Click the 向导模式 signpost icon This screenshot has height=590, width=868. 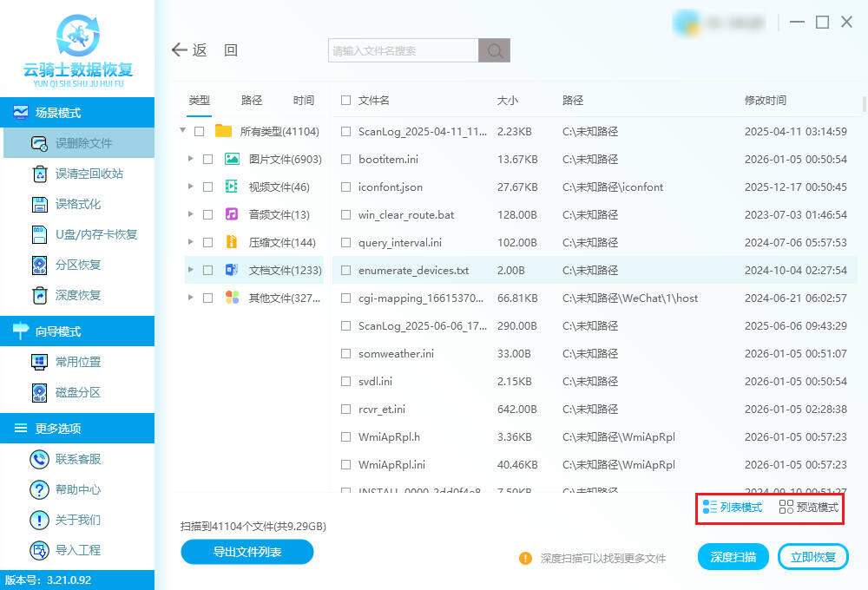coord(21,331)
